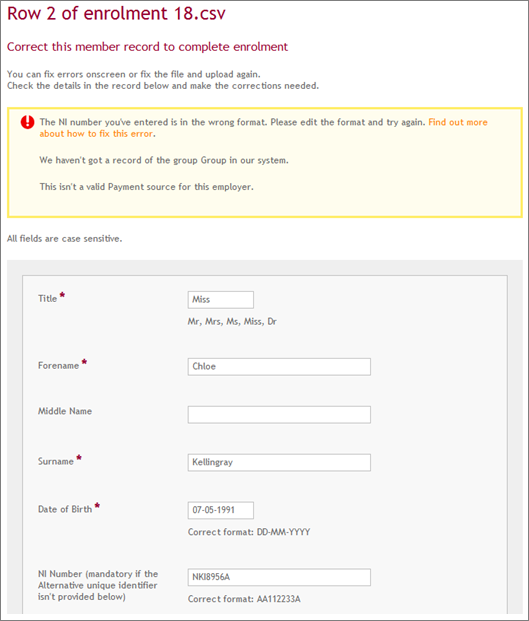
Task: Click the red exclamation error icon
Action: tap(27, 122)
